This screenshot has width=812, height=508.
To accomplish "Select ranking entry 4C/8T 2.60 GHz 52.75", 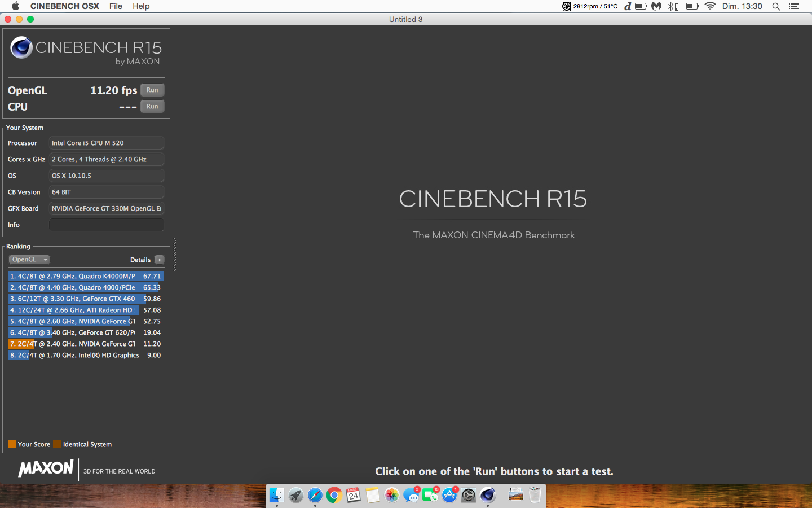I will point(86,321).
